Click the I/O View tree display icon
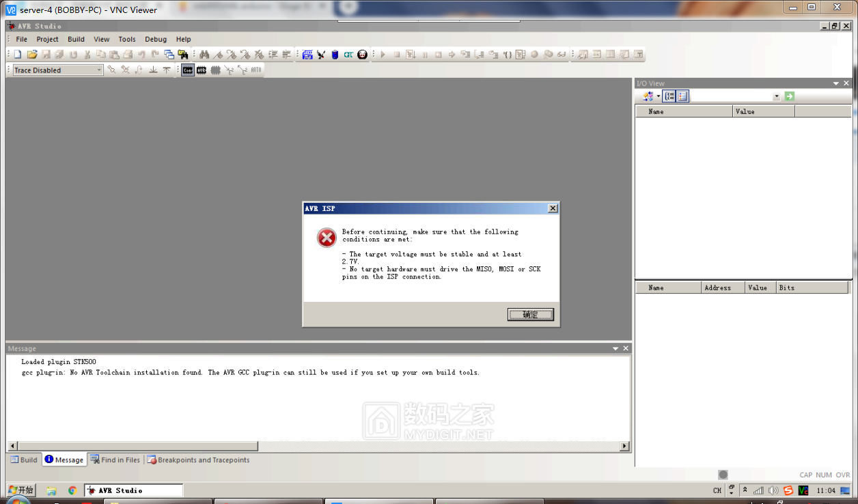 pyautogui.click(x=669, y=96)
